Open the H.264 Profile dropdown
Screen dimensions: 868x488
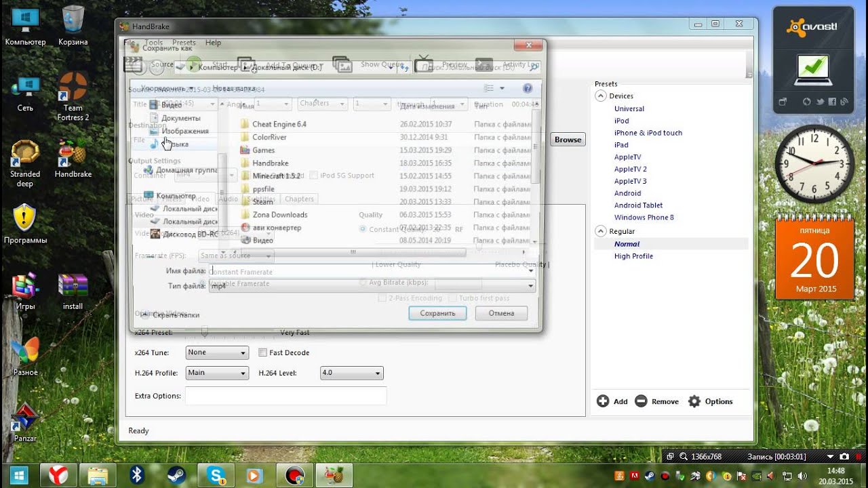(x=217, y=373)
